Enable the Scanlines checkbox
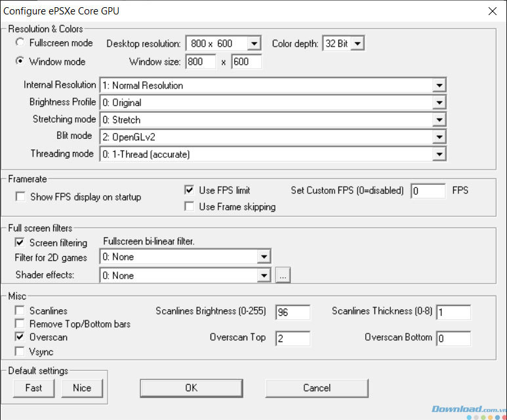 20,311
